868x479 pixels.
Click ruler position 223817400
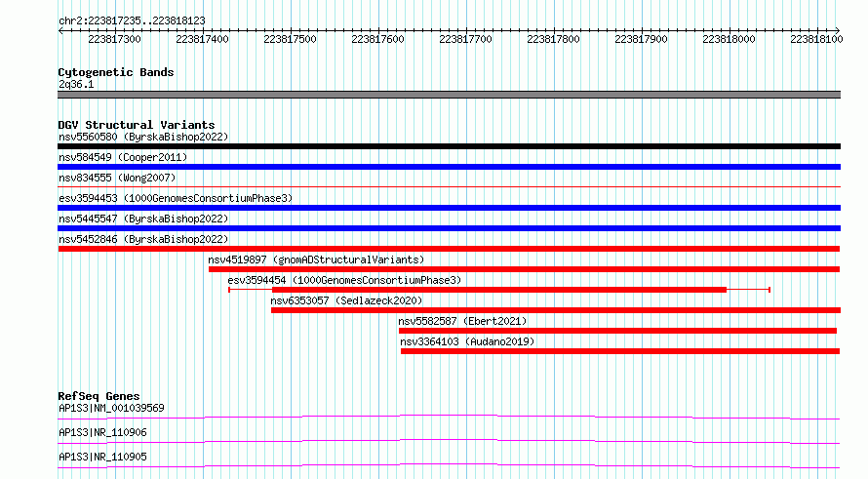click(x=202, y=39)
